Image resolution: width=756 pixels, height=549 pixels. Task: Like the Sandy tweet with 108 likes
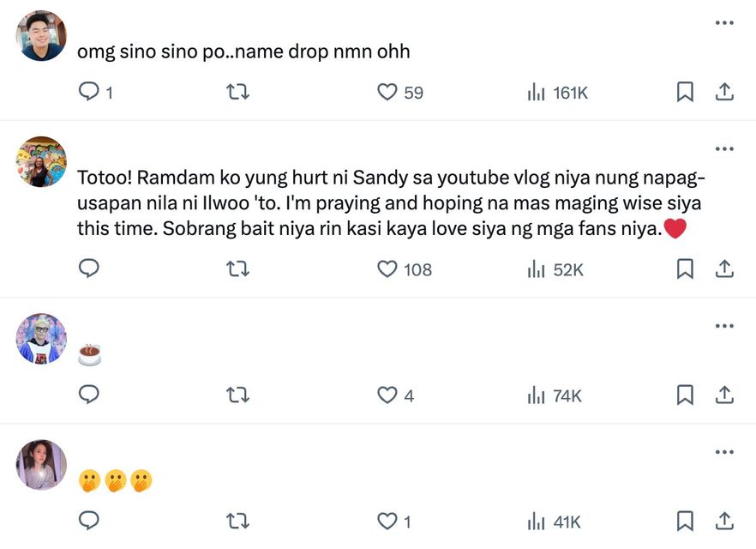pyautogui.click(x=387, y=269)
